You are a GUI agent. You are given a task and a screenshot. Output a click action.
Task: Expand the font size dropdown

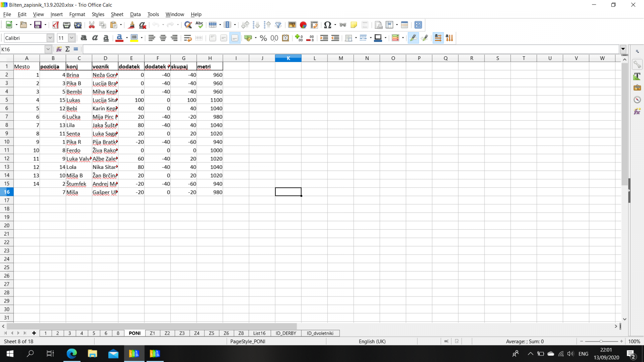point(72,38)
